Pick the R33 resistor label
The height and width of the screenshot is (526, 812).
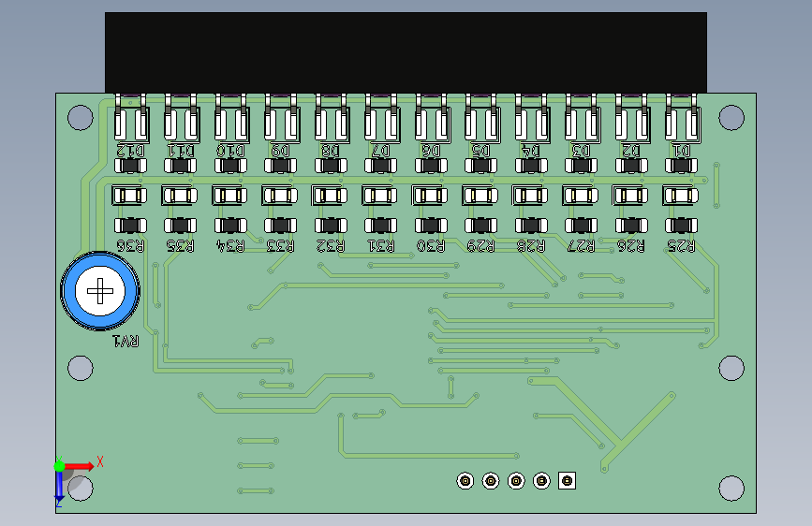(280, 246)
